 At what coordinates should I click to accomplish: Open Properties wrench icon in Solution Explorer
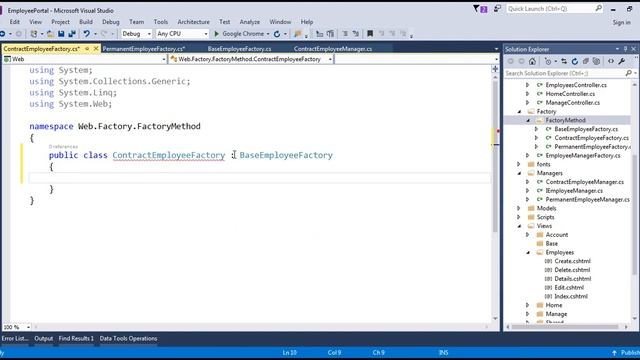(622, 62)
